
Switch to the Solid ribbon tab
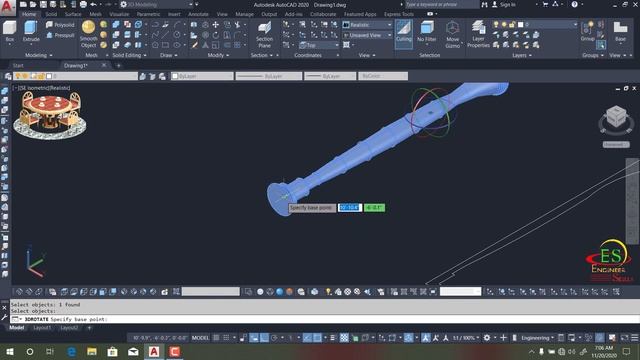pyautogui.click(x=51, y=14)
